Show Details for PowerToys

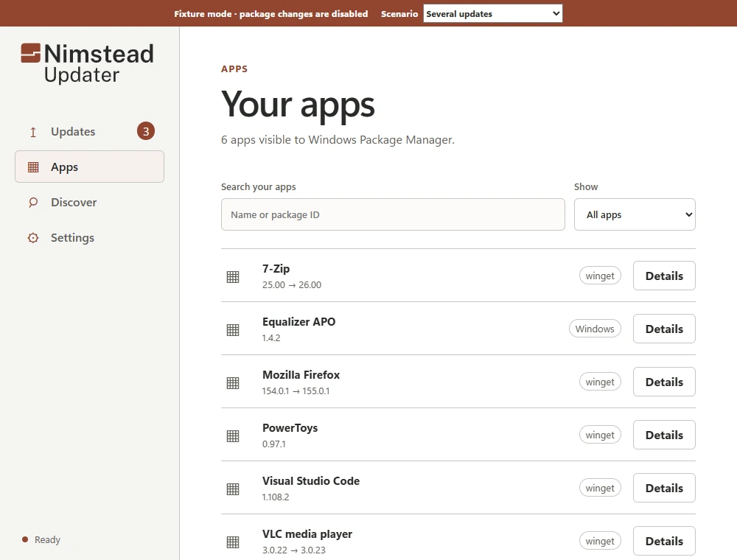pyautogui.click(x=664, y=435)
